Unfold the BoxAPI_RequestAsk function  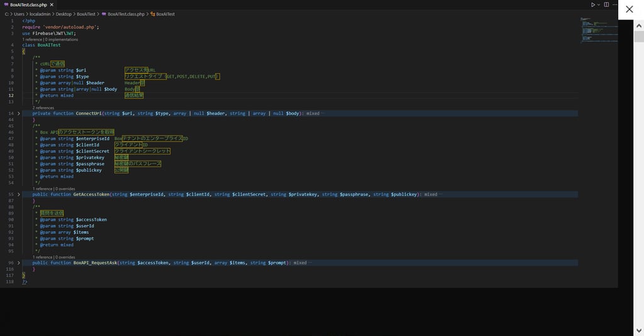[19, 263]
